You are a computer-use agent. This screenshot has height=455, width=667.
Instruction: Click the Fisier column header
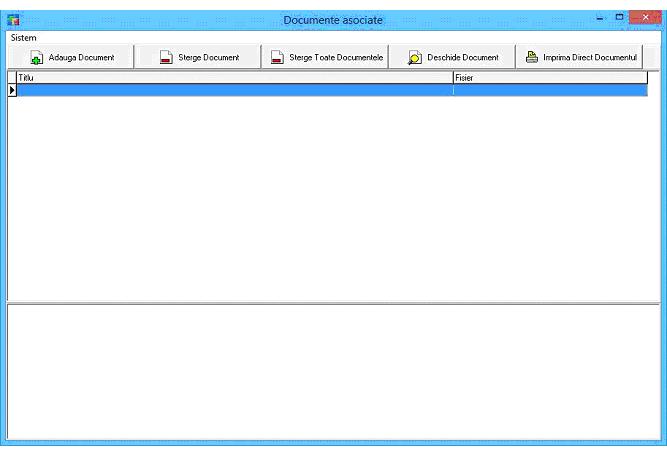coord(549,77)
